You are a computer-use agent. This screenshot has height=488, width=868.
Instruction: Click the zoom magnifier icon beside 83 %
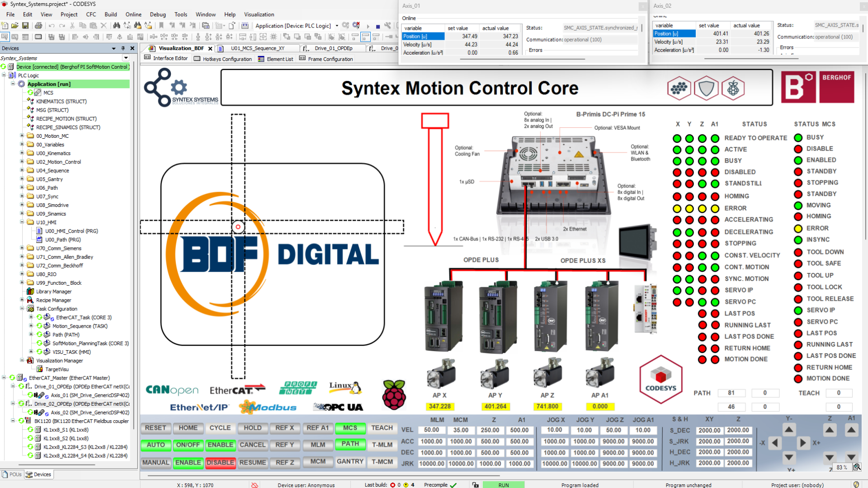(857, 467)
